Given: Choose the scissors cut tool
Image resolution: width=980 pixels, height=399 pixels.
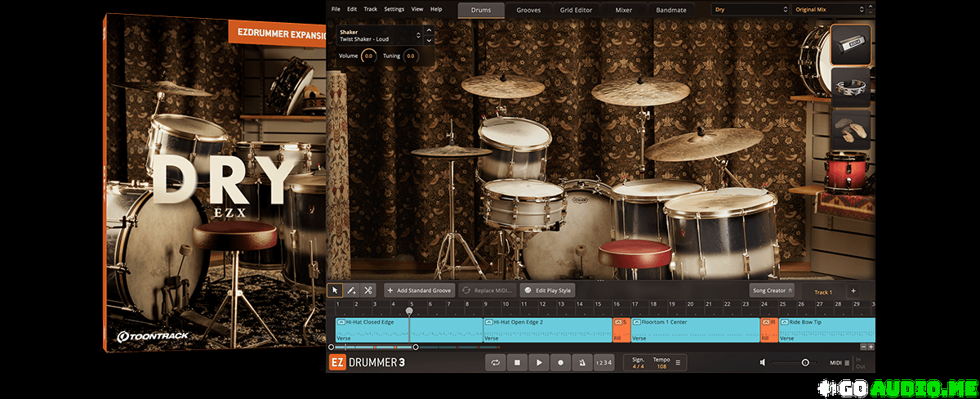Looking at the screenshot, I should [368, 290].
